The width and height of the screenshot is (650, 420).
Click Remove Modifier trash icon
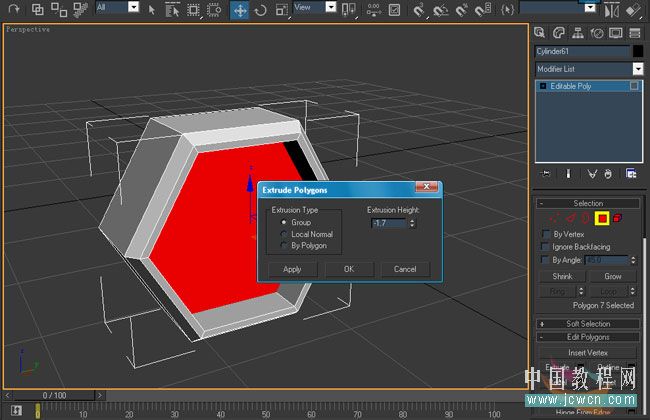608,174
